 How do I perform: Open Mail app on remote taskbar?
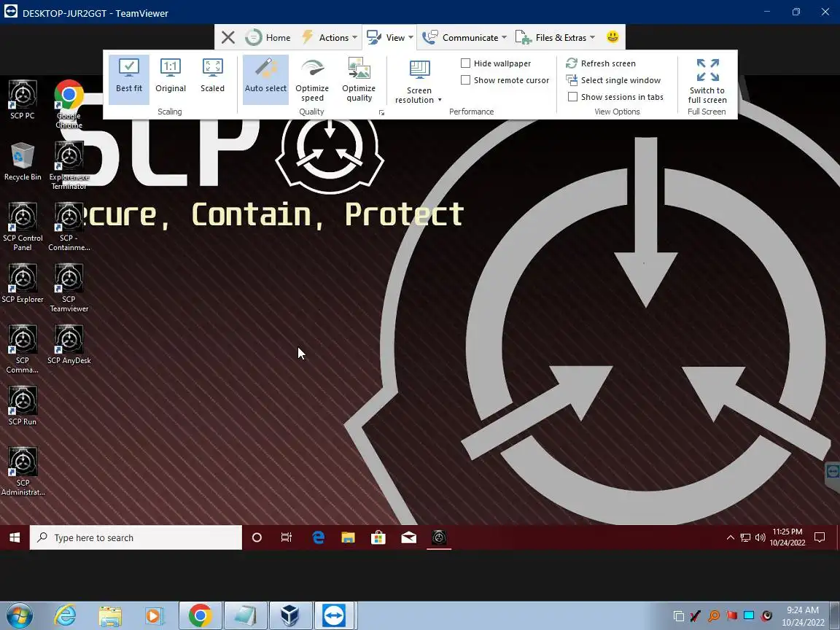[x=409, y=537]
